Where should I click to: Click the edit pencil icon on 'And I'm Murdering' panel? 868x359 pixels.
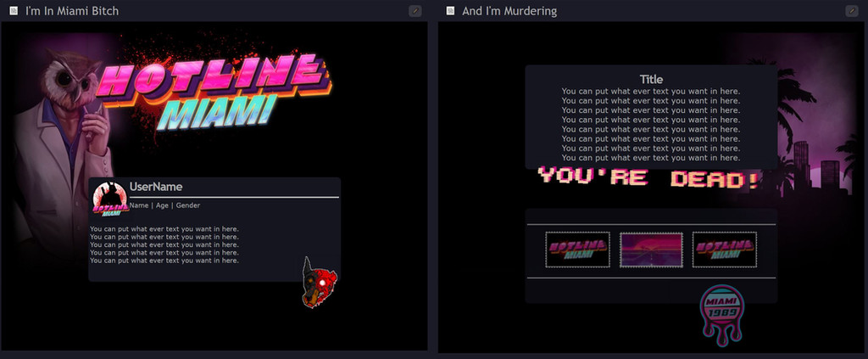click(852, 11)
